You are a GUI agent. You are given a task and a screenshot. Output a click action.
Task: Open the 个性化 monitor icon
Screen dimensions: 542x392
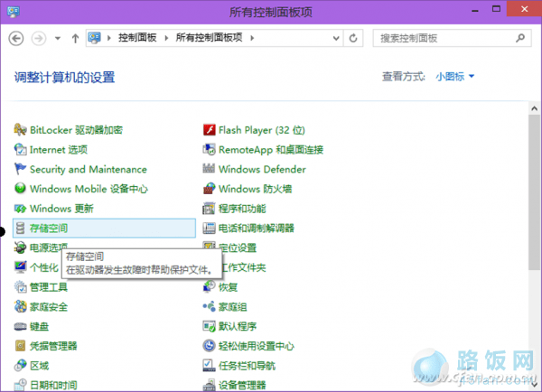20,267
